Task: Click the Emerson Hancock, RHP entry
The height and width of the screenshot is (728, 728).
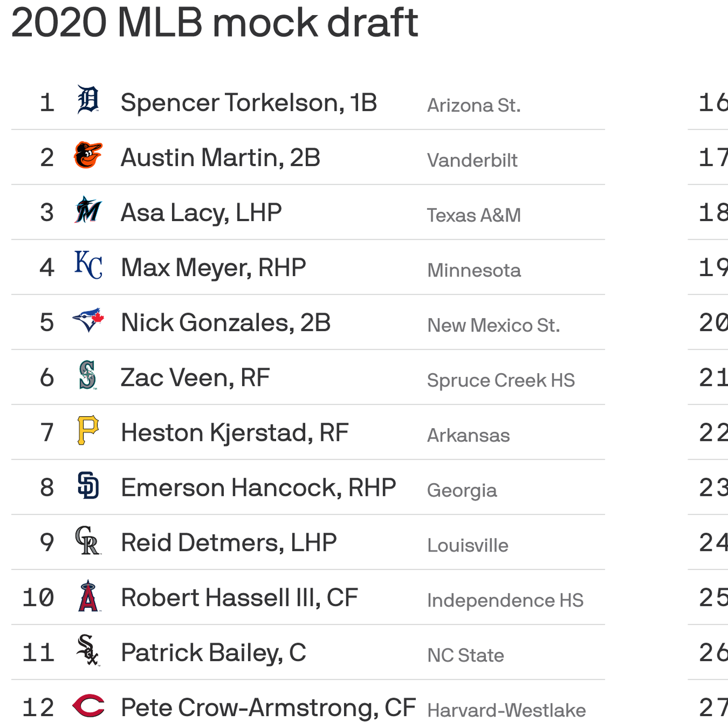Action: (x=258, y=488)
